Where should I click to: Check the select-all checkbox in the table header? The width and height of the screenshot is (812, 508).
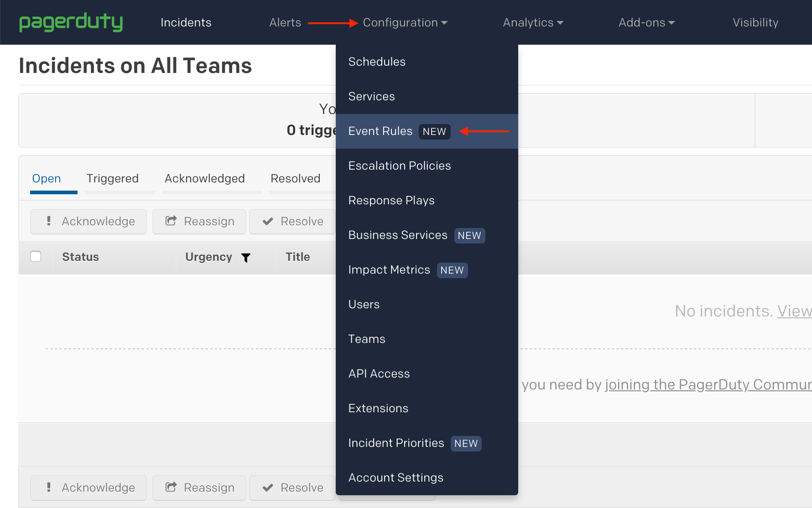point(36,256)
